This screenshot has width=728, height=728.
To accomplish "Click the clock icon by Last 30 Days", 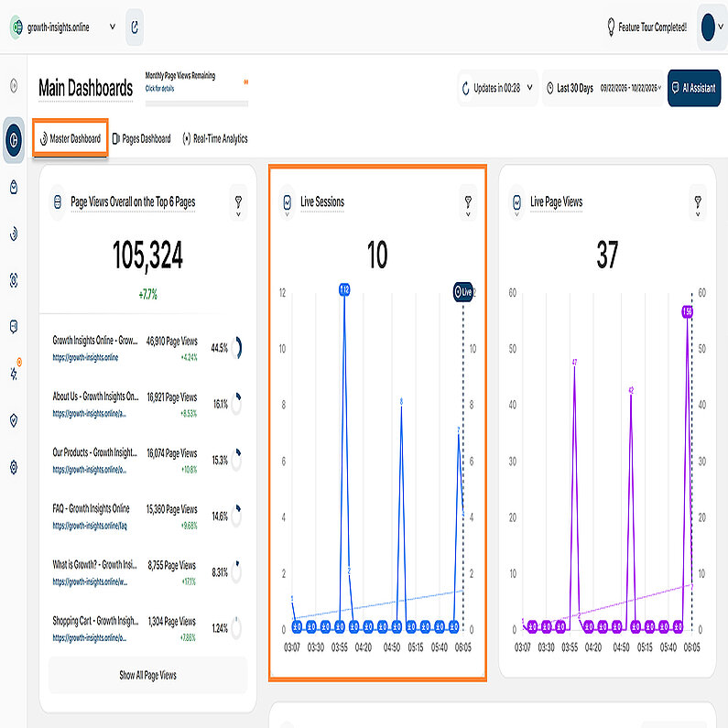I will tap(550, 88).
